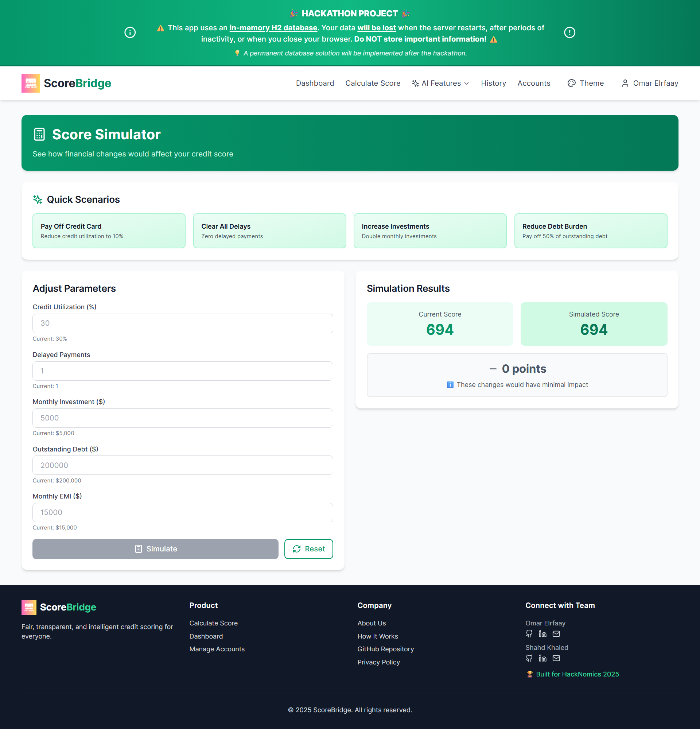Go to the Dashboard nav item
This screenshot has height=729, width=700.
315,83
